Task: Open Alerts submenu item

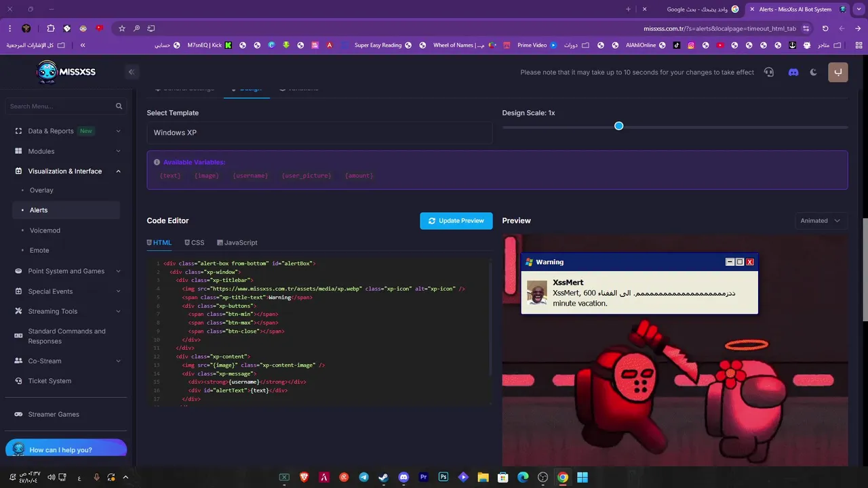Action: pos(66,210)
